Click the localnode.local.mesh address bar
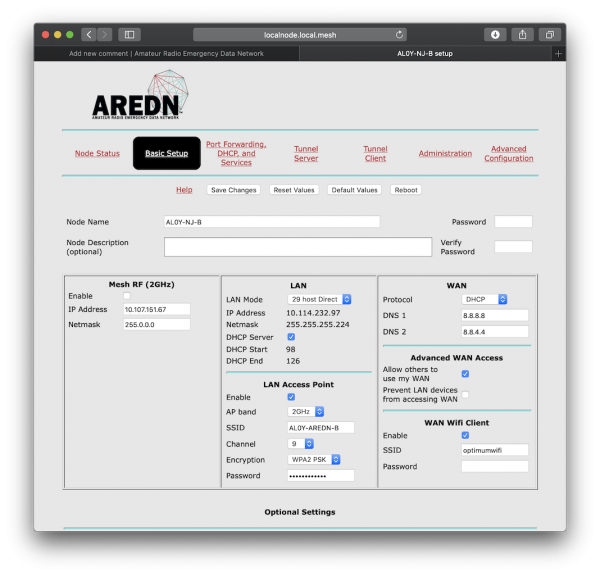Viewport: 600px width, 576px height. [300, 35]
